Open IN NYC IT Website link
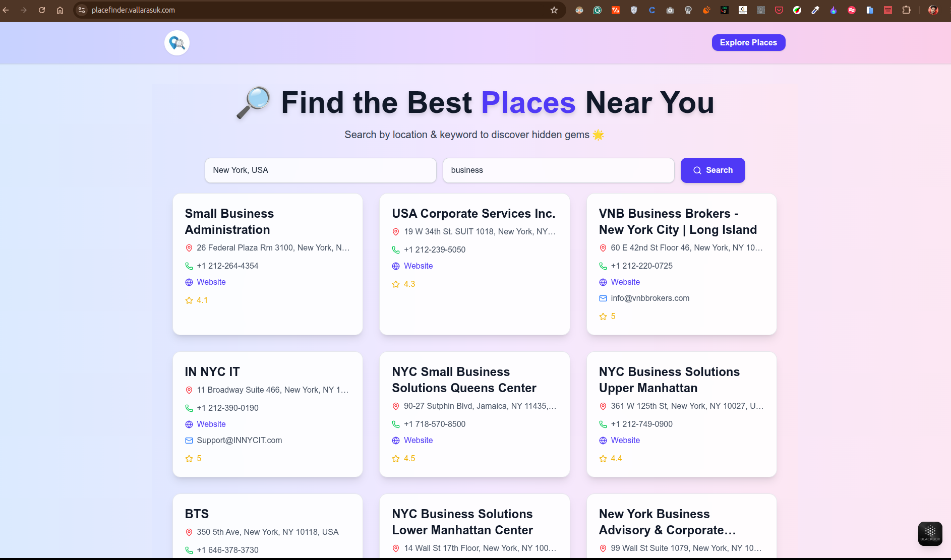This screenshot has height=560, width=951. [x=211, y=424]
